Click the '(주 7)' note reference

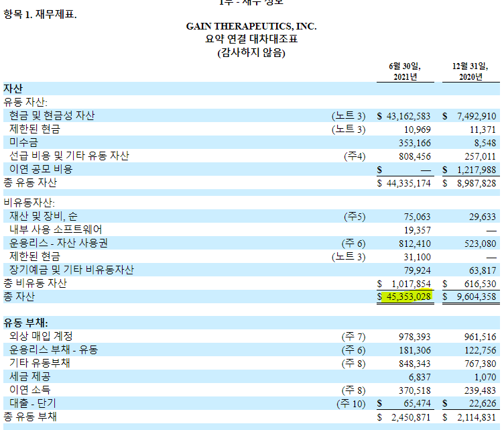354,337
